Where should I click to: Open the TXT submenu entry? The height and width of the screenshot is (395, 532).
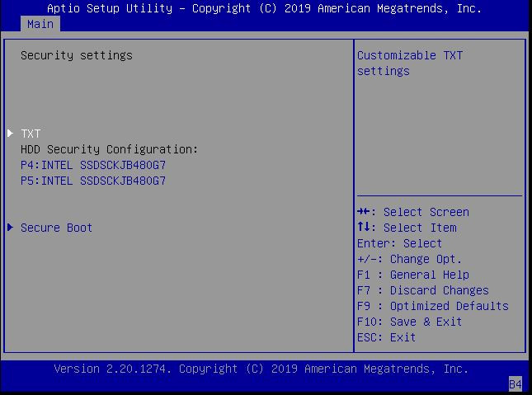pyautogui.click(x=31, y=134)
